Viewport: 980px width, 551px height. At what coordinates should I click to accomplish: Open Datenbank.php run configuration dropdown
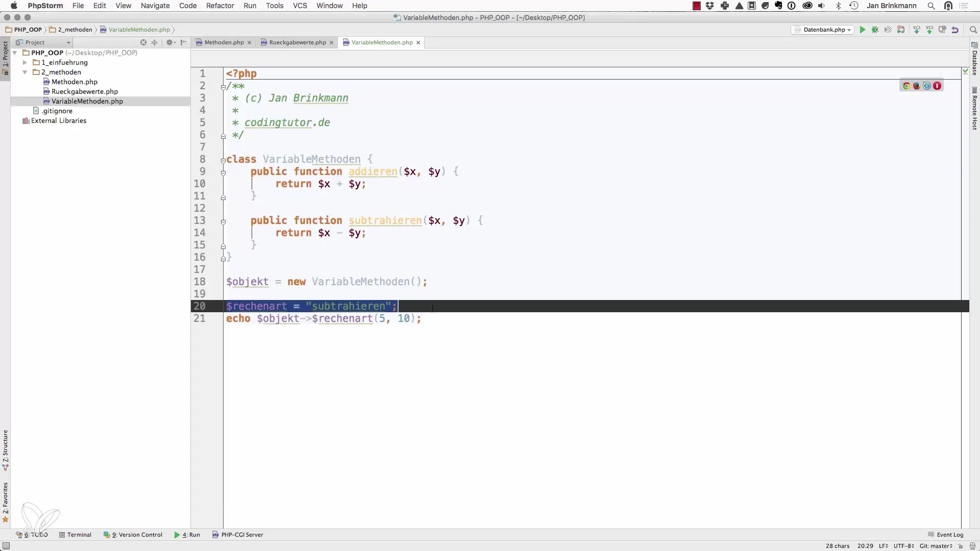pos(823,30)
